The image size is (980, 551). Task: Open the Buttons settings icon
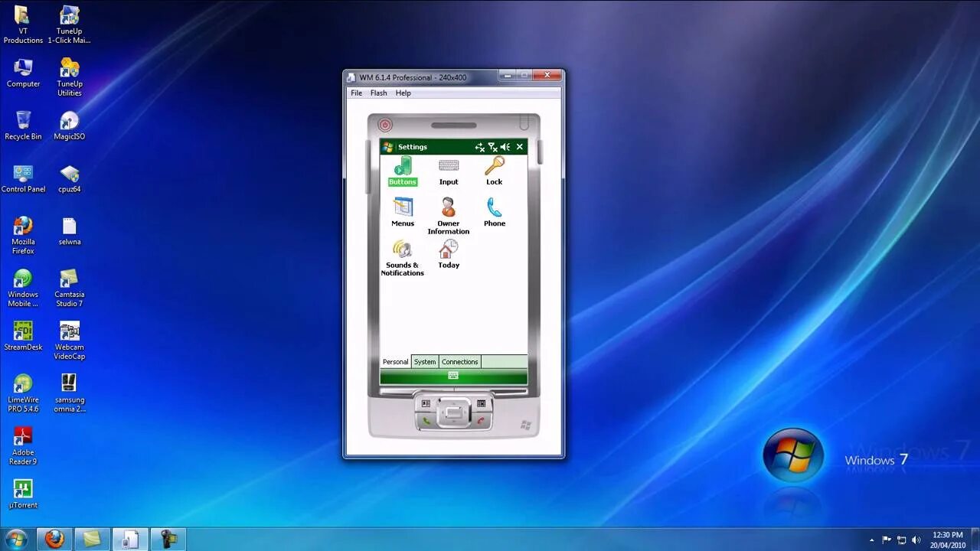coord(402,171)
